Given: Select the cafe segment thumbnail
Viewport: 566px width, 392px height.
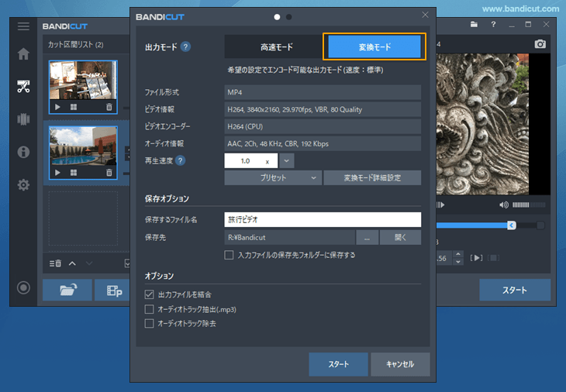Looking at the screenshot, I should tap(83, 80).
